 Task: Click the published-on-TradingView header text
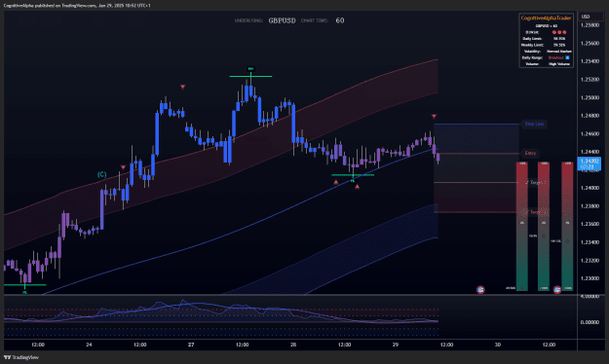77,6
